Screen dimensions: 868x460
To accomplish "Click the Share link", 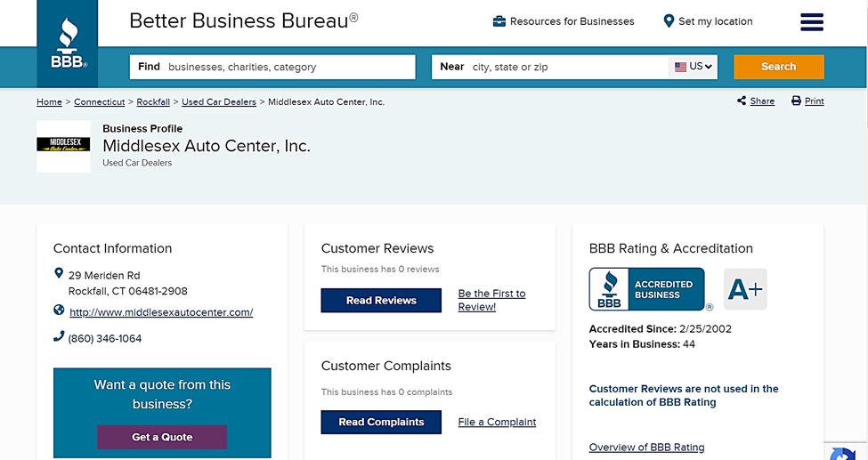I will coord(762,101).
